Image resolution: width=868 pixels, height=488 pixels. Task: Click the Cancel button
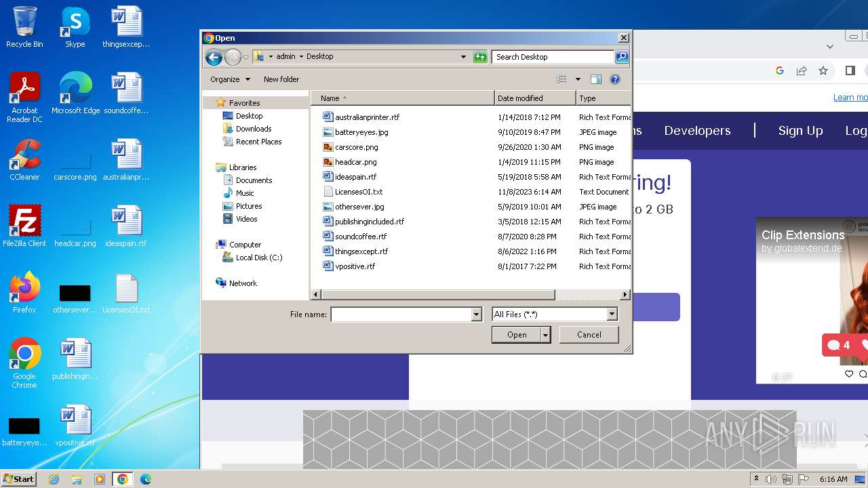(589, 335)
